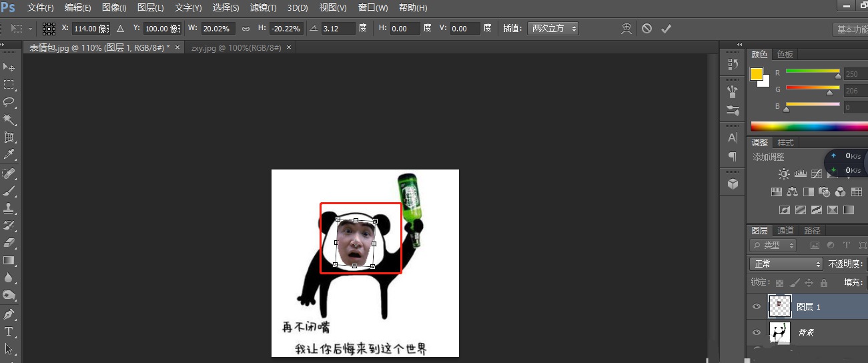
Task: Select the Magic Wand tool
Action: point(9,119)
